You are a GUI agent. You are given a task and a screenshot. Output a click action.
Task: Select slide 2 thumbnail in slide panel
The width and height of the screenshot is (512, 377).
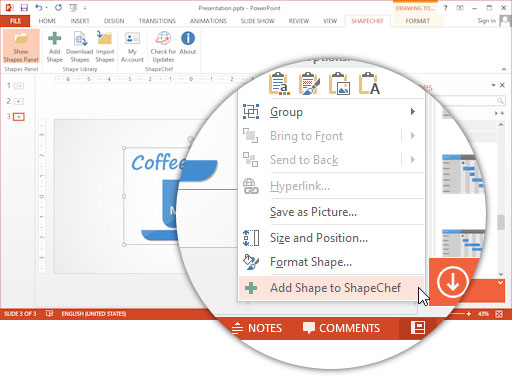(x=19, y=101)
